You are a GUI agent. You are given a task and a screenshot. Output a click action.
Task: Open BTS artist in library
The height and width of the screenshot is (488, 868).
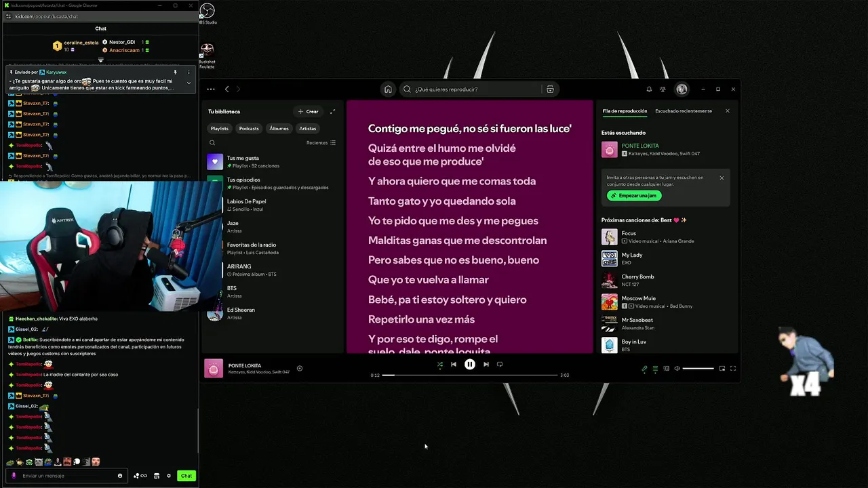(273, 291)
